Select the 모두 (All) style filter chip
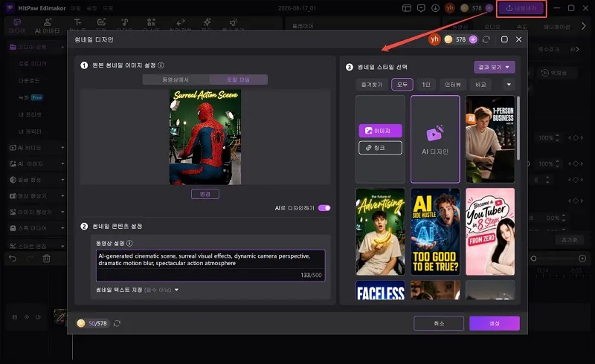595x364 pixels. click(402, 84)
